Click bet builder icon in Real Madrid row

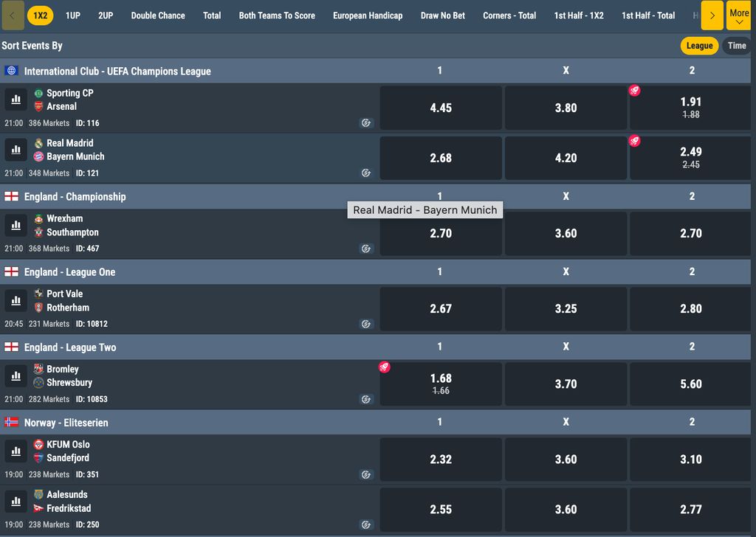(x=366, y=173)
